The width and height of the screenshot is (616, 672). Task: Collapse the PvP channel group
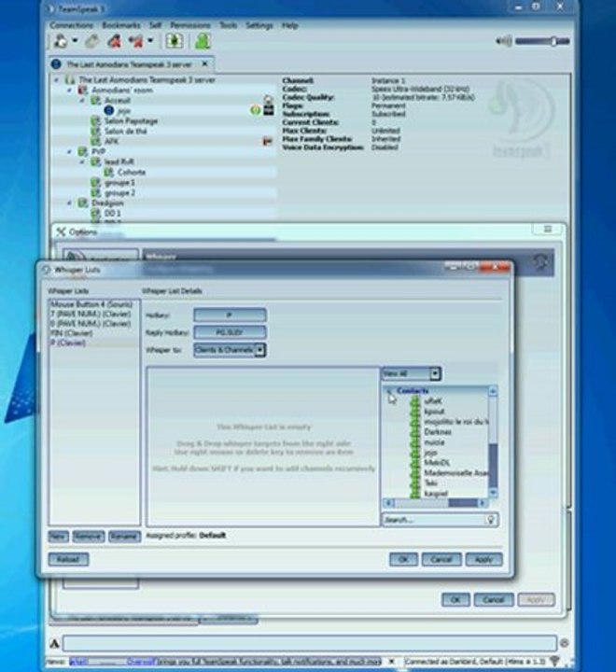click(69, 152)
